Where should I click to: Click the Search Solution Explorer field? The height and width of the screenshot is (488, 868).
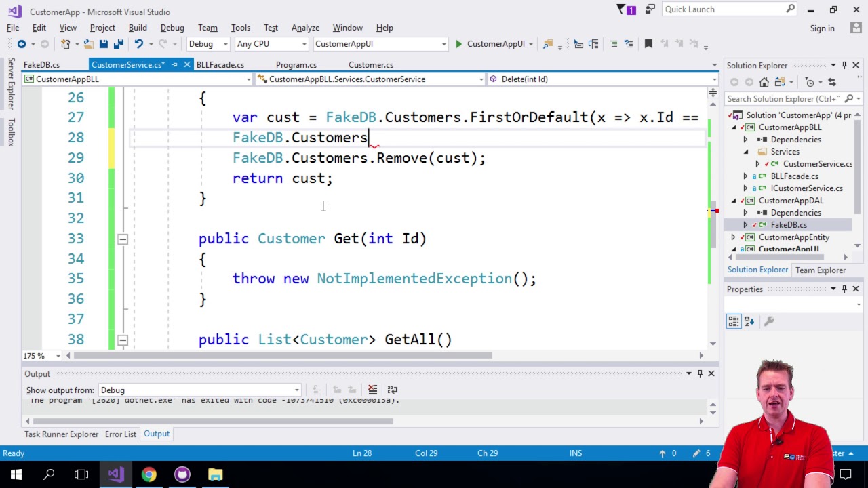[784, 99]
